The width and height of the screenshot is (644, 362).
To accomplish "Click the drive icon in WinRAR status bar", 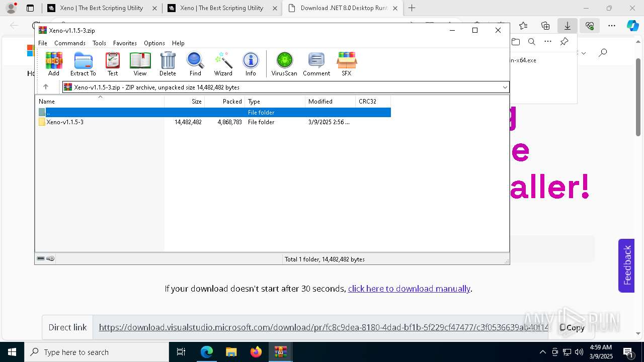I will click(x=41, y=258).
